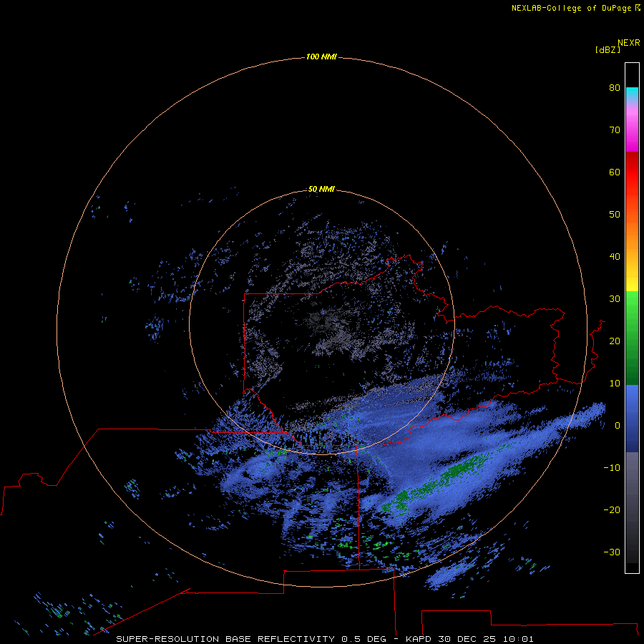Click the 60 dBZ scale value
The height and width of the screenshot is (644, 644).
point(615,172)
